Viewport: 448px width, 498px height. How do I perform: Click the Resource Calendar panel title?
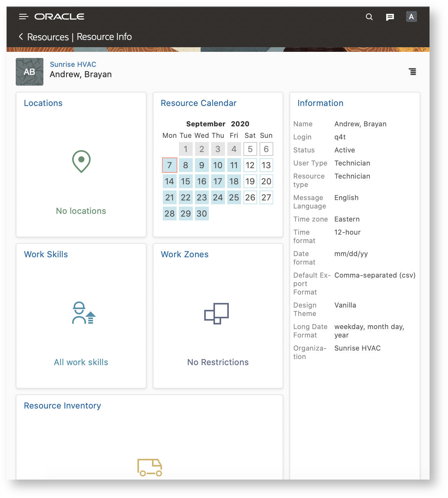(x=198, y=103)
